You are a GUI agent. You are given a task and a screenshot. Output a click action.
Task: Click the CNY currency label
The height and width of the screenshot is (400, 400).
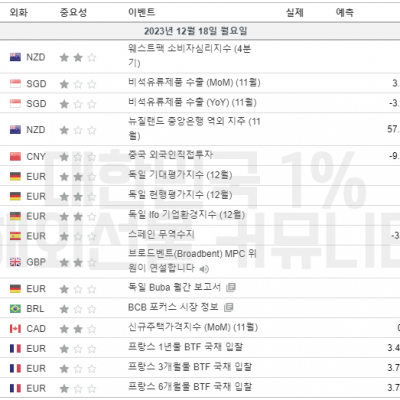(36, 157)
